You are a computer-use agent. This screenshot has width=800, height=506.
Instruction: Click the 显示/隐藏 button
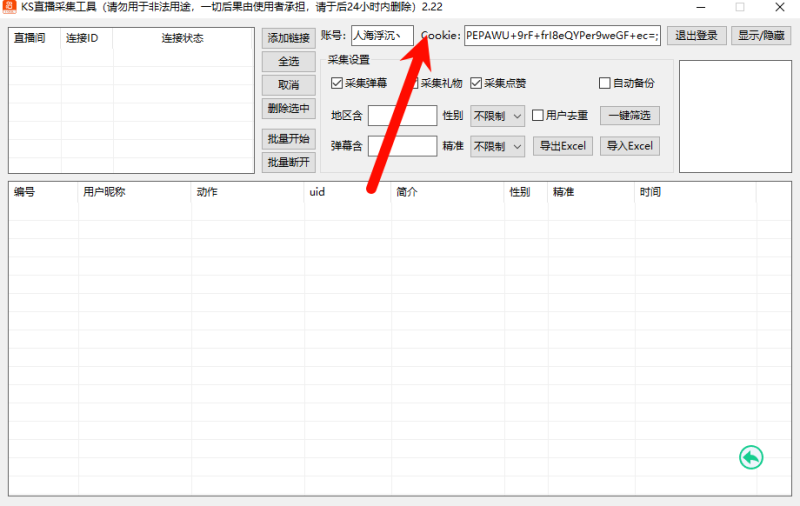(761, 36)
